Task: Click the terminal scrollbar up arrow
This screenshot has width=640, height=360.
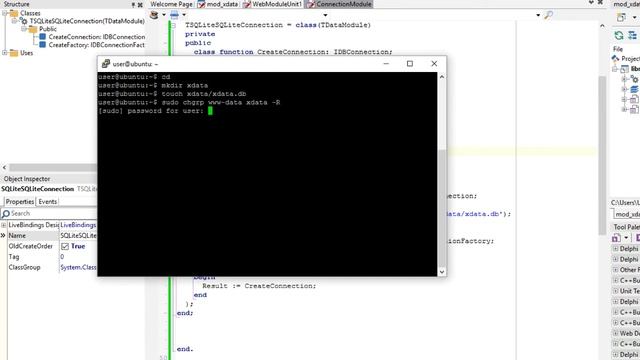Action: 442,77
